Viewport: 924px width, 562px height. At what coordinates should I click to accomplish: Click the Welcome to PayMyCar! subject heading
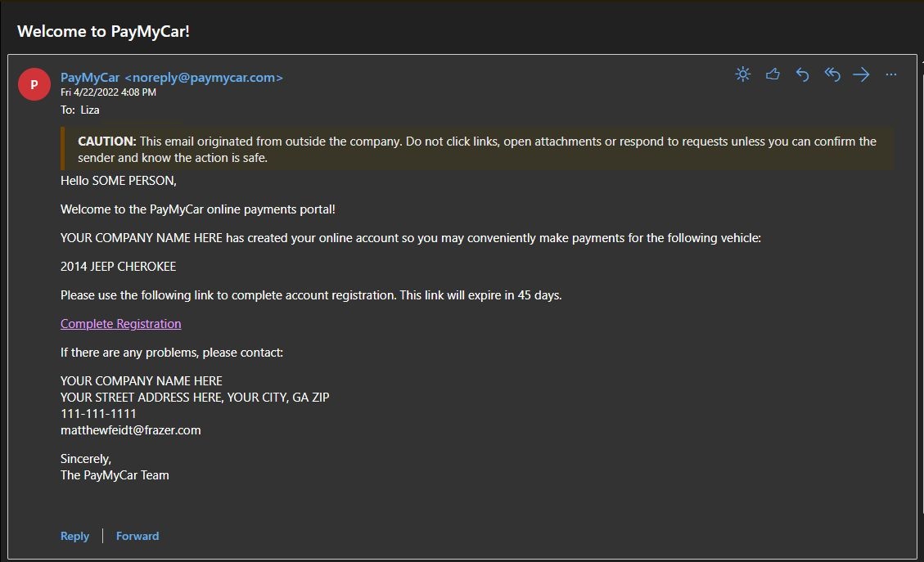coord(103,31)
